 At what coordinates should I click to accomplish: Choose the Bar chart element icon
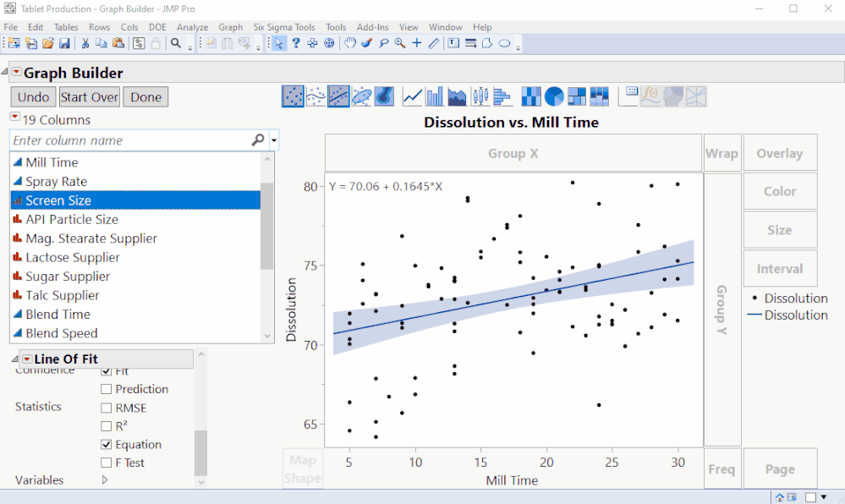[435, 96]
